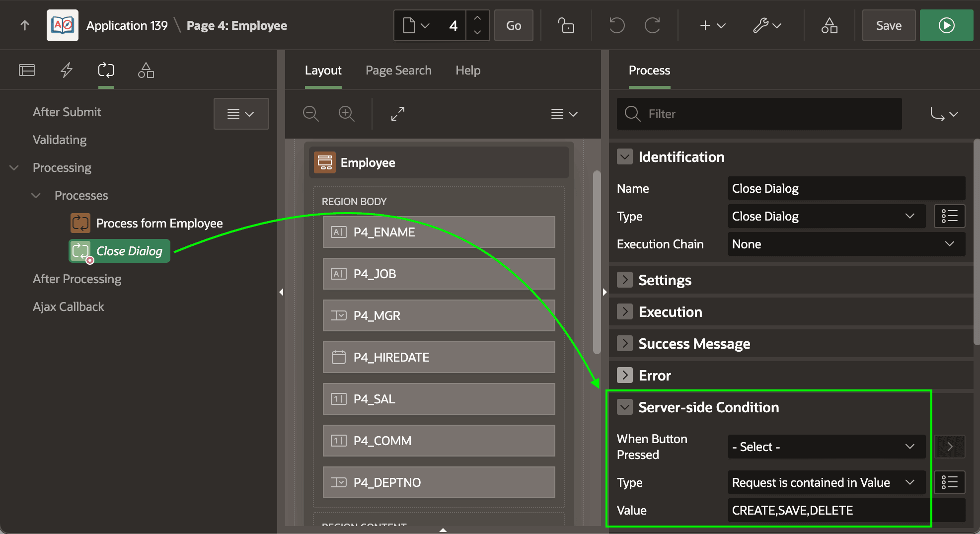Click the page lock icon
980x534 pixels.
click(x=566, y=25)
